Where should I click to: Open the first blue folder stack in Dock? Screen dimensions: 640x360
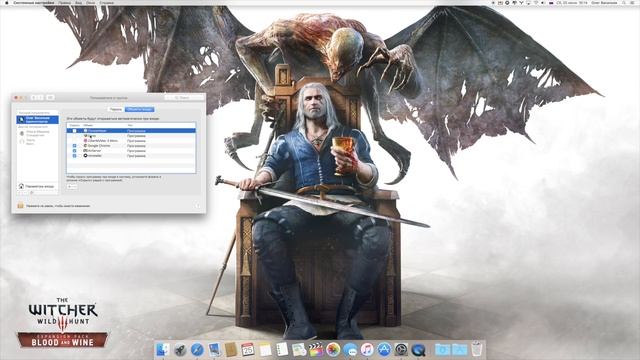(442, 350)
